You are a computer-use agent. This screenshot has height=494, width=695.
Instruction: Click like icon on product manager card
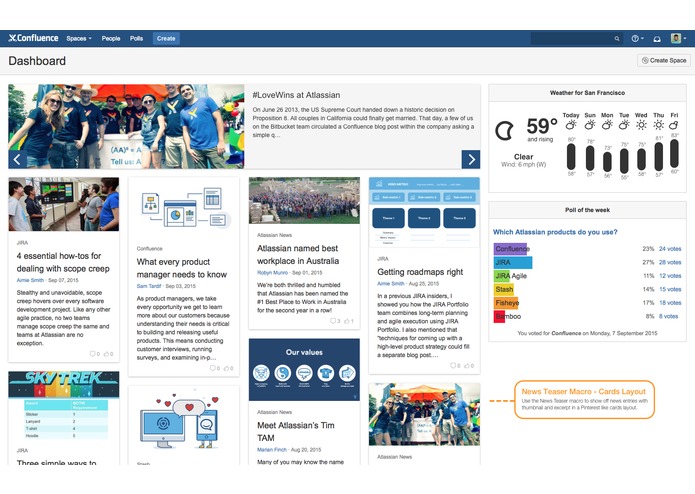228,368
